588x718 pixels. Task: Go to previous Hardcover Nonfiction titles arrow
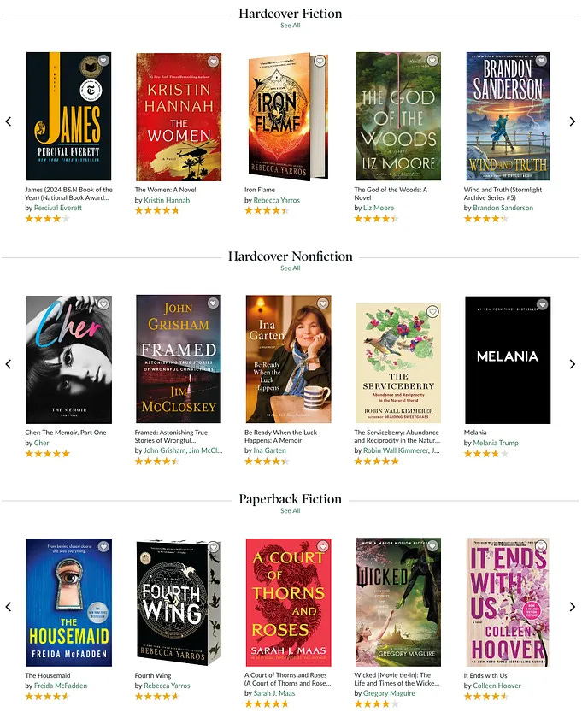click(9, 364)
